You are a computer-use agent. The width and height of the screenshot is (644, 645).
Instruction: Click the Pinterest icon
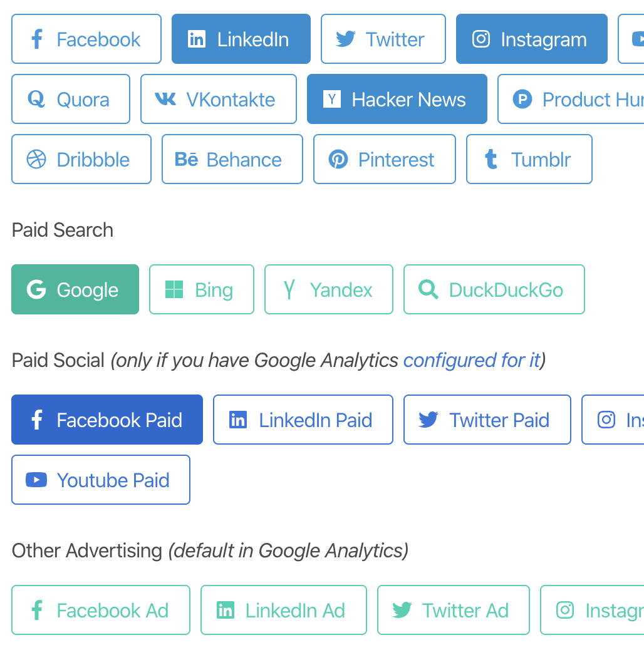[339, 159]
